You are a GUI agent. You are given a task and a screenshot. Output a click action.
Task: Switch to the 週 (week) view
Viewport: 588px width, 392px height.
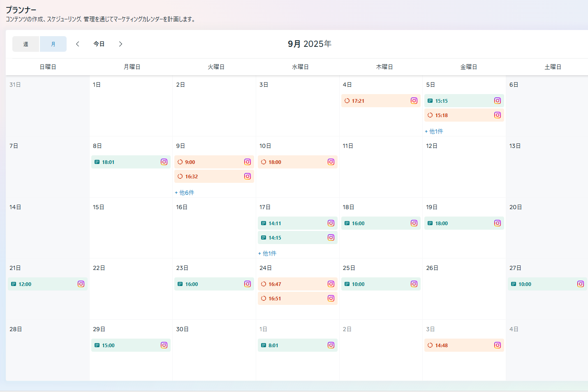25,44
